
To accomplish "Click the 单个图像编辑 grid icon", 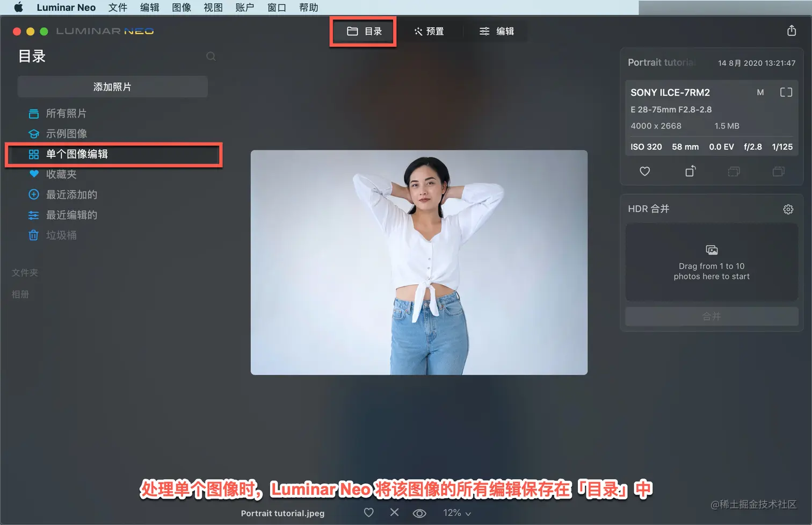I will tap(34, 154).
